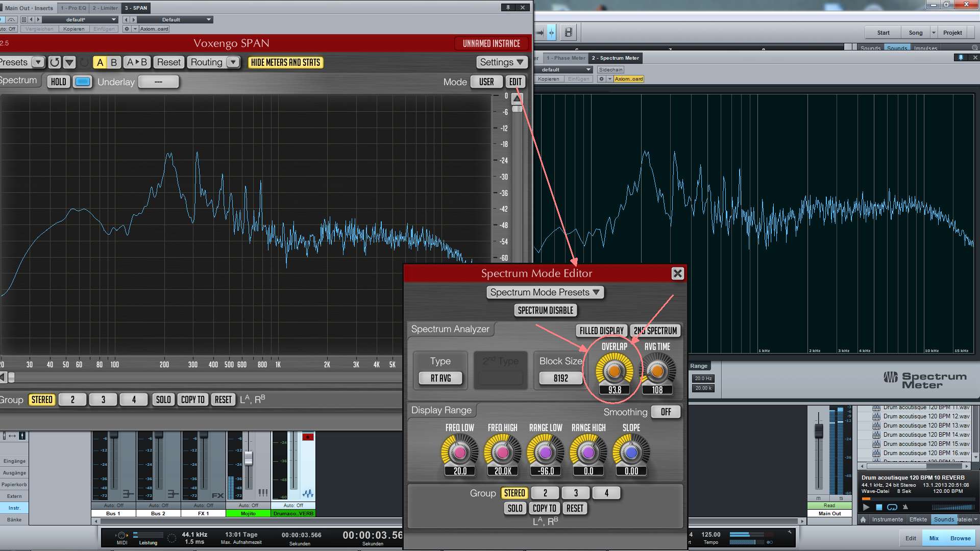Click the OVERLAP knob
This screenshot has height=551, width=980.
tap(615, 371)
